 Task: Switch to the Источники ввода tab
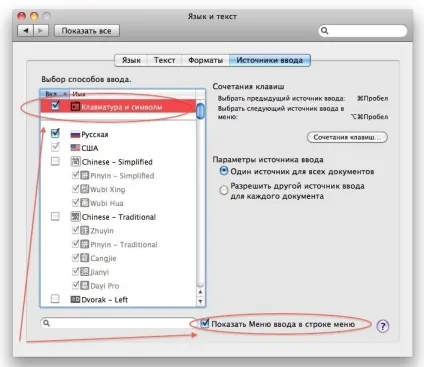[270, 60]
